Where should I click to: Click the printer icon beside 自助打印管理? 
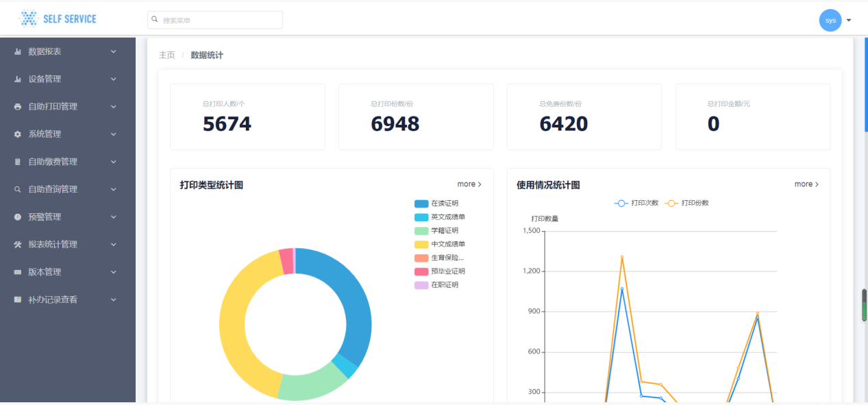point(18,107)
